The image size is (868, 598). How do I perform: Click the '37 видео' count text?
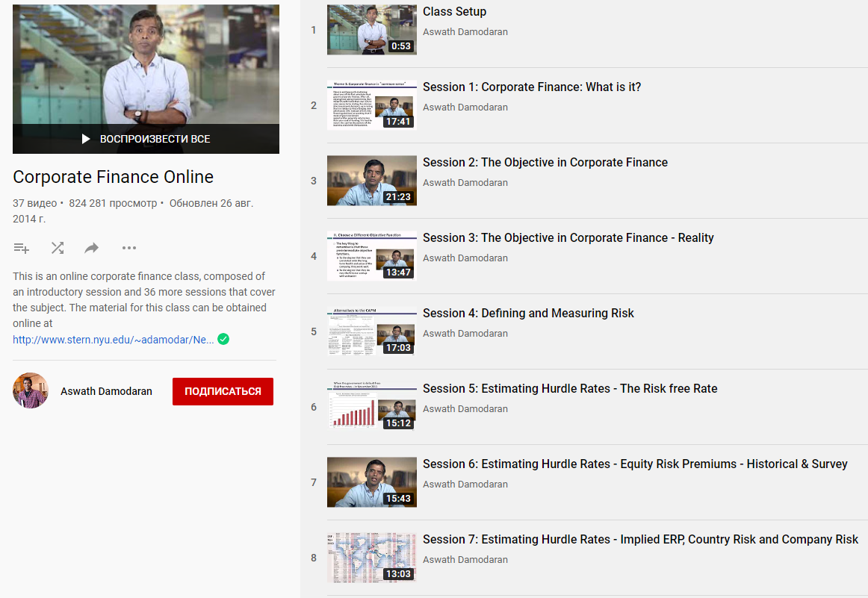35,203
